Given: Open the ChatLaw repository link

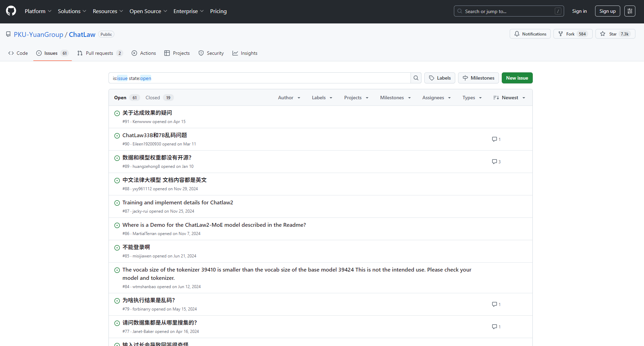Looking at the screenshot, I should pyautogui.click(x=82, y=34).
